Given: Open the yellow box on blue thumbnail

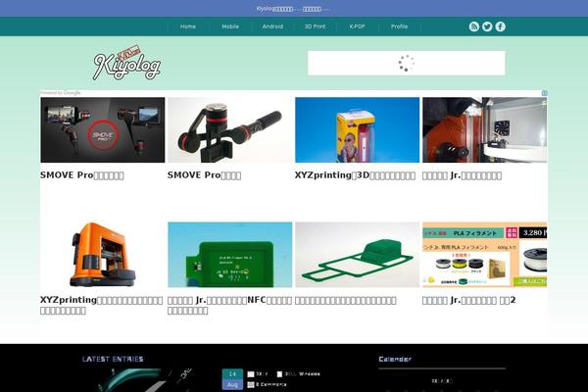Looking at the screenshot, I should coord(358,129).
